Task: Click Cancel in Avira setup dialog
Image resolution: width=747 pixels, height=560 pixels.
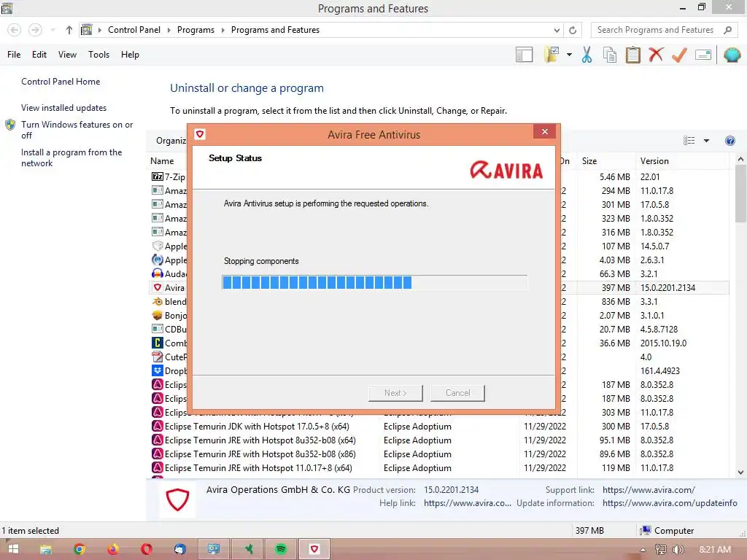Action: coord(458,393)
